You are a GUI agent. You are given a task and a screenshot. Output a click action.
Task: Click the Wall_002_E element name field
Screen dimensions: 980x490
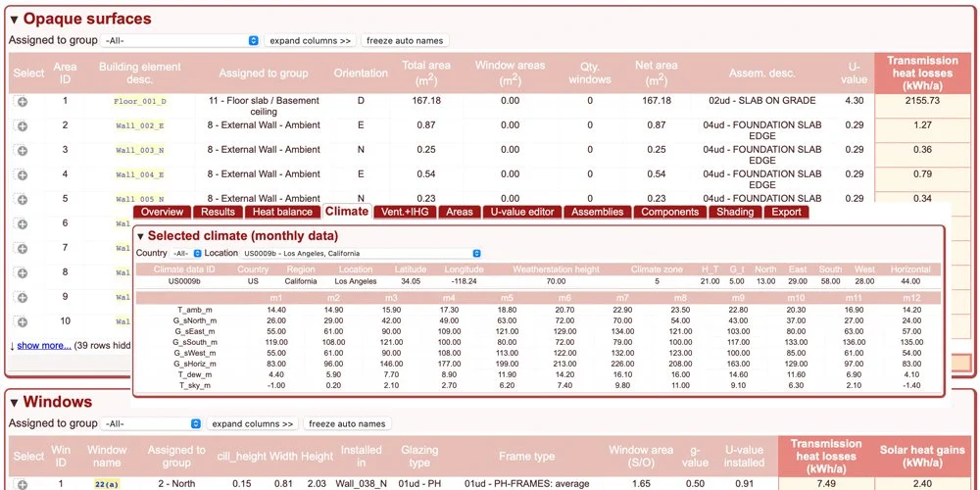(140, 125)
